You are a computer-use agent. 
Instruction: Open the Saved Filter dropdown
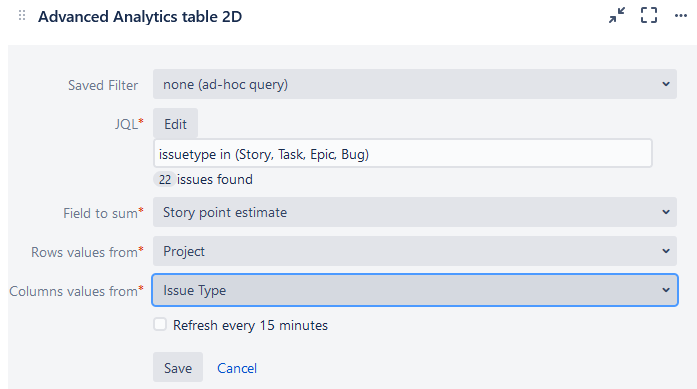coord(415,84)
